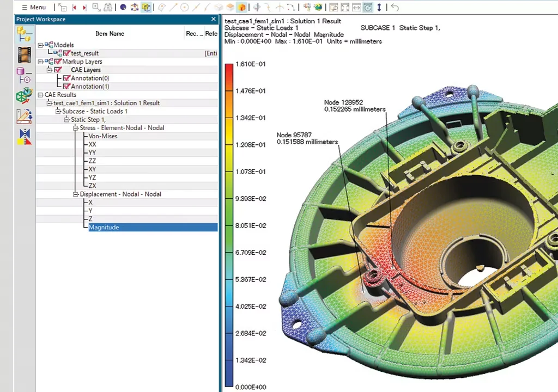The height and width of the screenshot is (392, 558).
Task: Open the green wireframe cube sidebar icon
Action: (x=24, y=96)
